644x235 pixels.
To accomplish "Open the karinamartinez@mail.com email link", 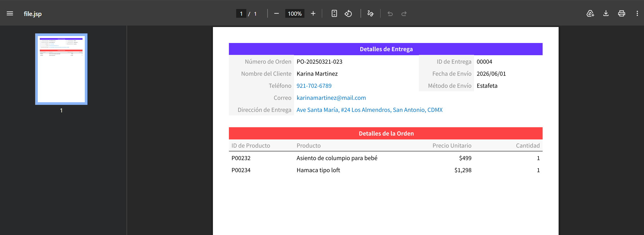I will 331,98.
